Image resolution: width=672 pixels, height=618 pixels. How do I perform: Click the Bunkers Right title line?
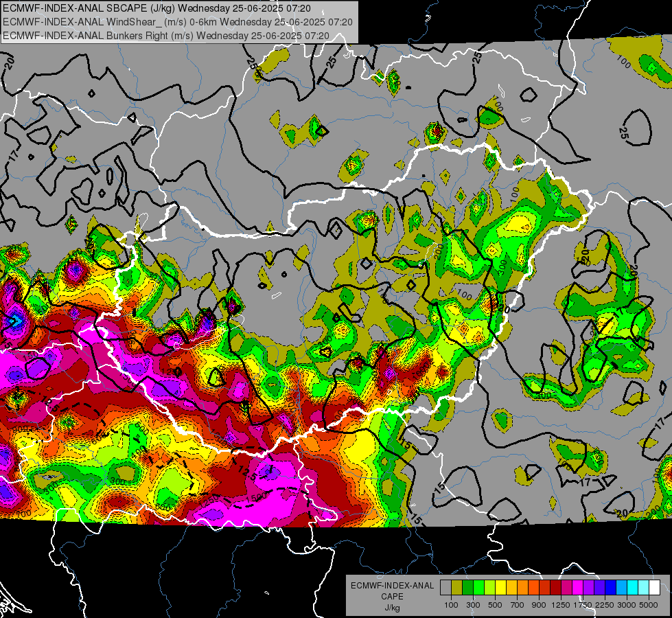(x=166, y=36)
